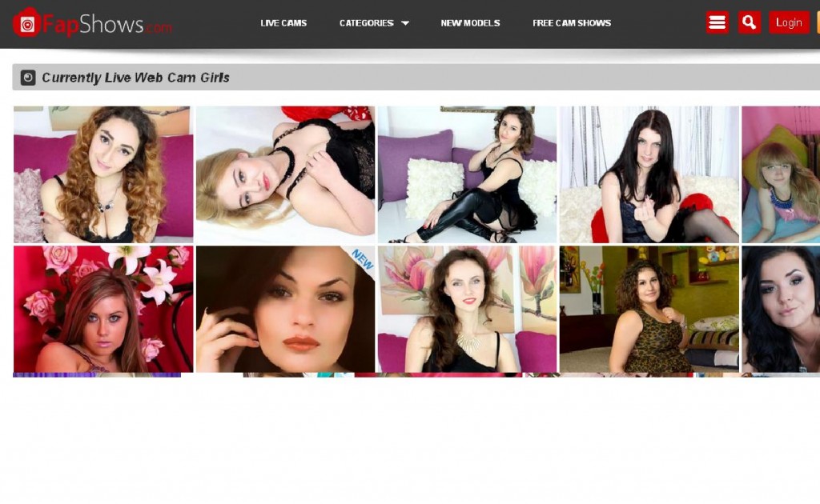The image size is (820, 504).
Task: Open the red hamburger menu icon
Action: pyautogui.click(x=717, y=22)
